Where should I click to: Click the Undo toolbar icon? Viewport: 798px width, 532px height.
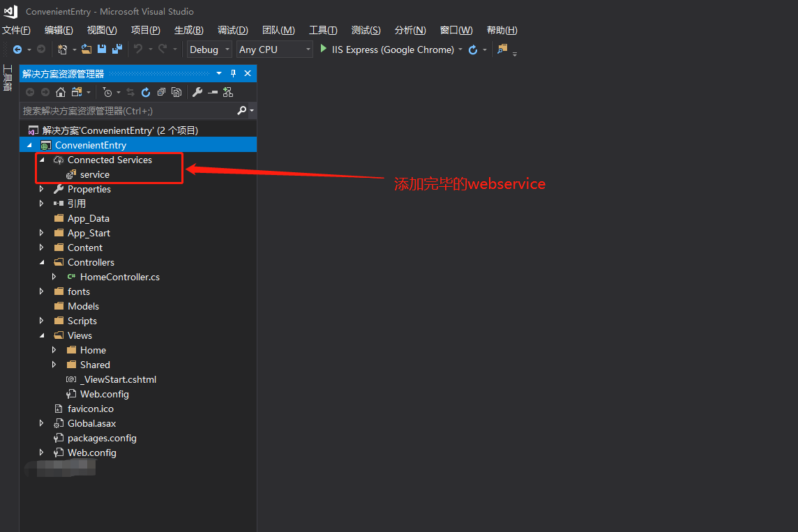click(x=138, y=50)
